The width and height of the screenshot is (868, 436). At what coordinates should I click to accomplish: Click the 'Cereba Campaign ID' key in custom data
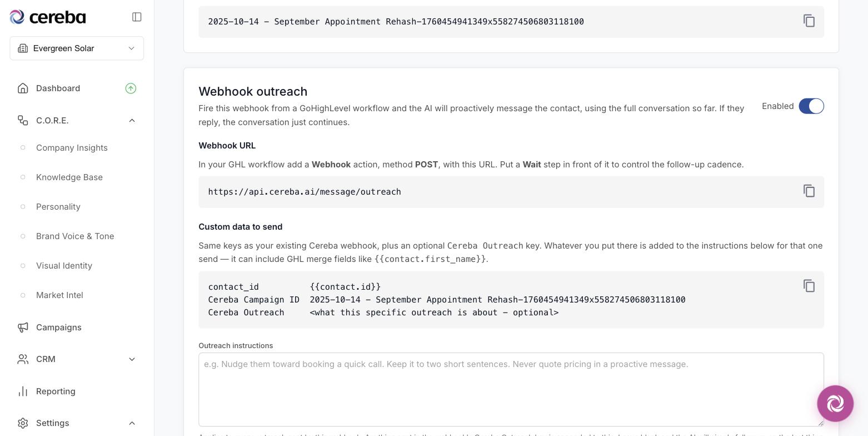pyautogui.click(x=254, y=300)
